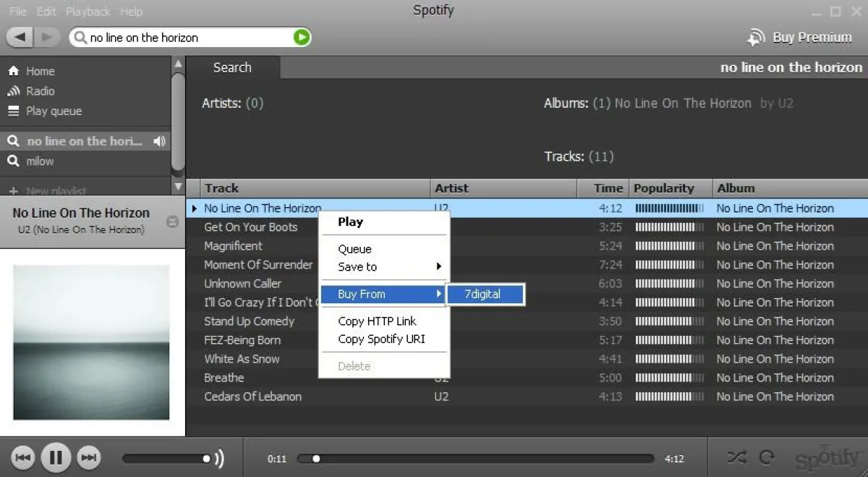868x477 pixels.
Task: Expand the Buy From submenu
Action: (x=383, y=294)
